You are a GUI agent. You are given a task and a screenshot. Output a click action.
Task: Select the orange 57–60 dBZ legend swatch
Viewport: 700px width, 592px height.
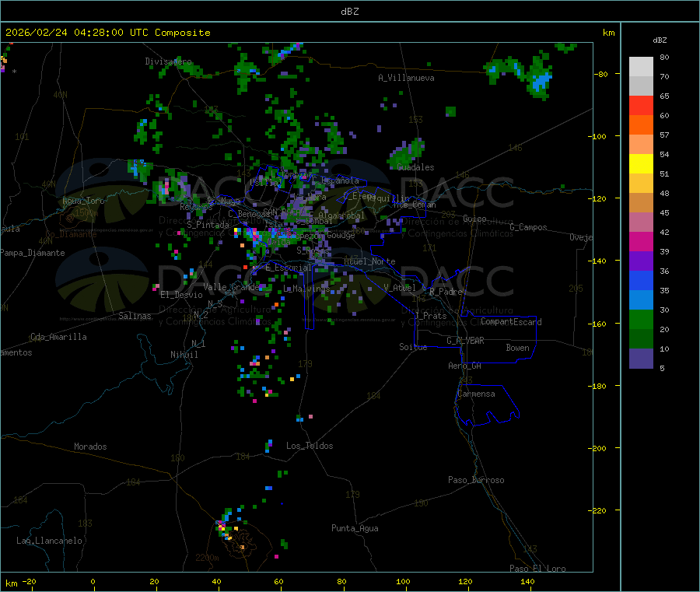pyautogui.click(x=641, y=125)
